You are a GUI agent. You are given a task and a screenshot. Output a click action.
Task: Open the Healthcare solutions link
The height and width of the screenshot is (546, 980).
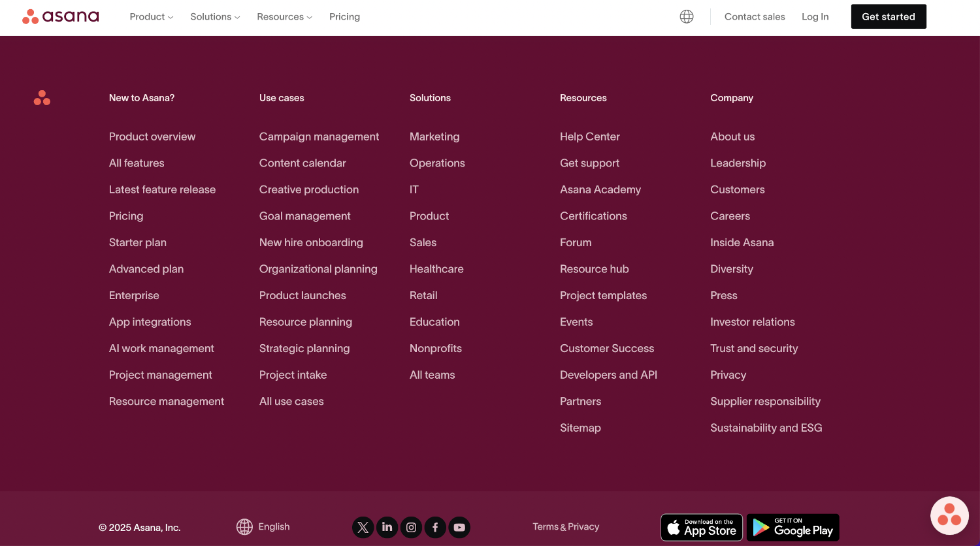coord(436,269)
